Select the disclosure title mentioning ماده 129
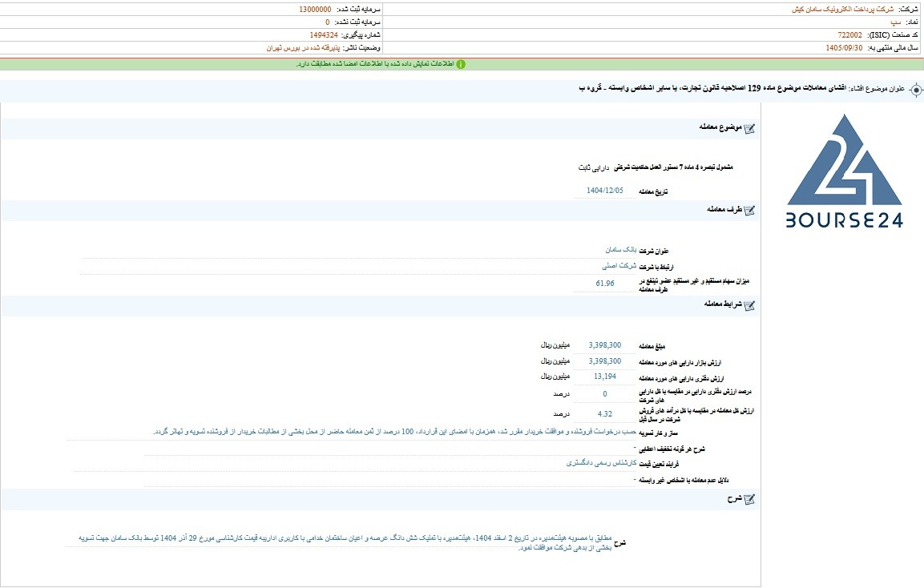Viewport: 924px width, 588px height. (713, 88)
